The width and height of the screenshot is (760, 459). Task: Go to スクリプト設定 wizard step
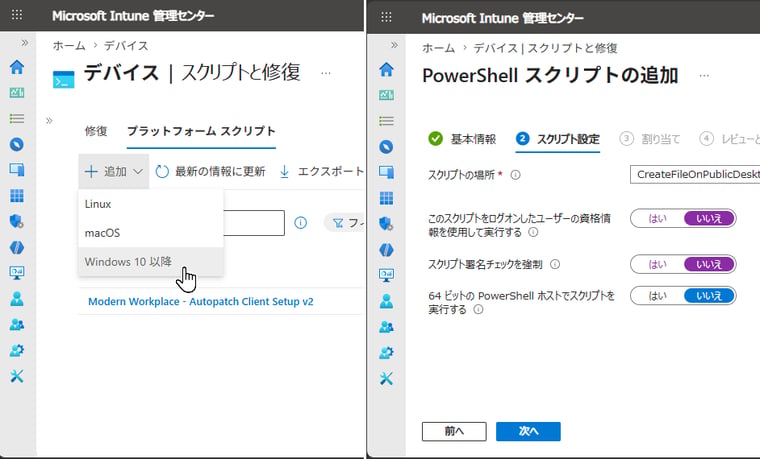(558, 139)
